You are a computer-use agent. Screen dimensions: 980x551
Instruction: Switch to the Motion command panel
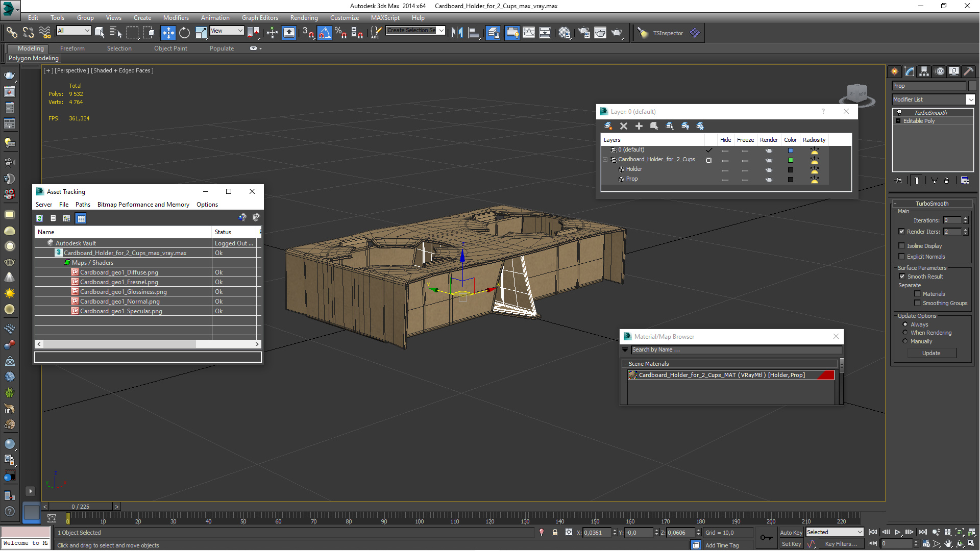pos(940,71)
